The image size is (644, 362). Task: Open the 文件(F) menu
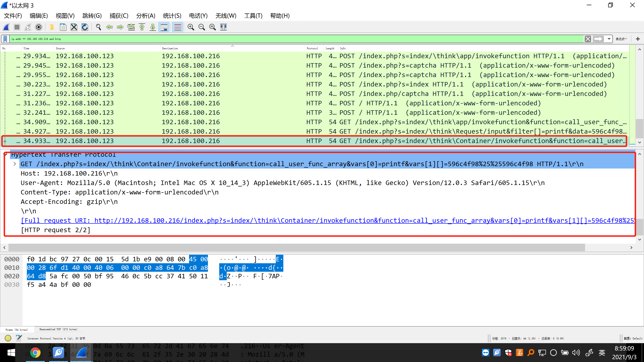(x=13, y=16)
